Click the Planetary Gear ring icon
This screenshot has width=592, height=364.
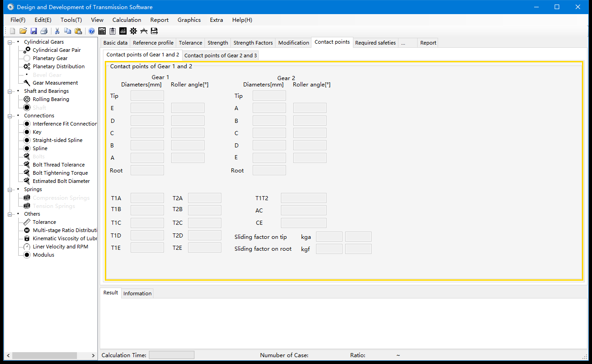(x=27, y=58)
